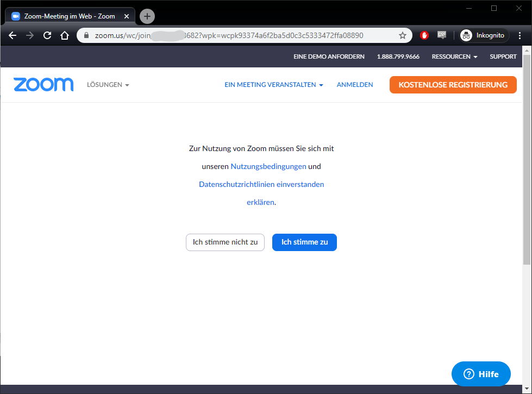Open the browser home page icon
The image size is (532, 394).
pos(65,35)
